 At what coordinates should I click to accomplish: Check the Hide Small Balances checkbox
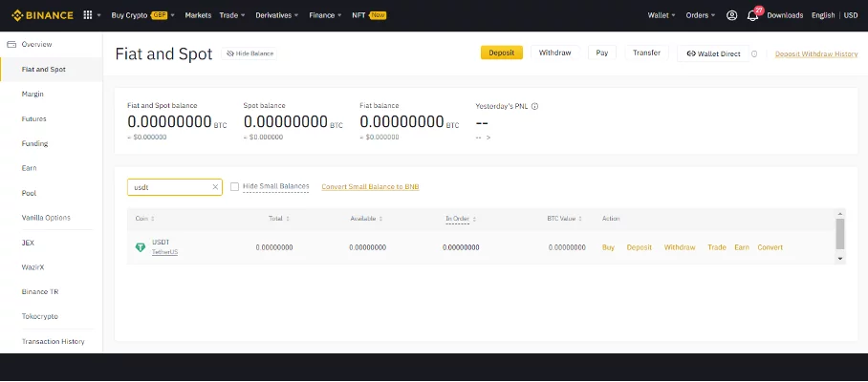click(235, 187)
